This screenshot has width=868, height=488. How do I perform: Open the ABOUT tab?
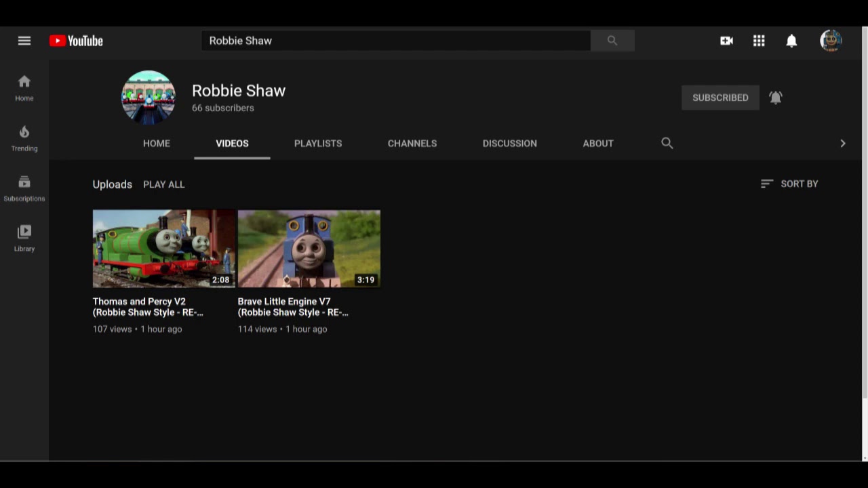pos(598,143)
